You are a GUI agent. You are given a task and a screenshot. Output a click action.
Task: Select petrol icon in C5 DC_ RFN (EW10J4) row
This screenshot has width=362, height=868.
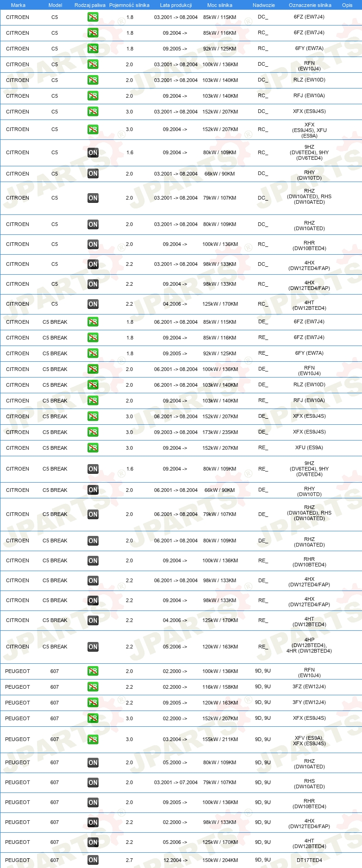tap(93, 64)
